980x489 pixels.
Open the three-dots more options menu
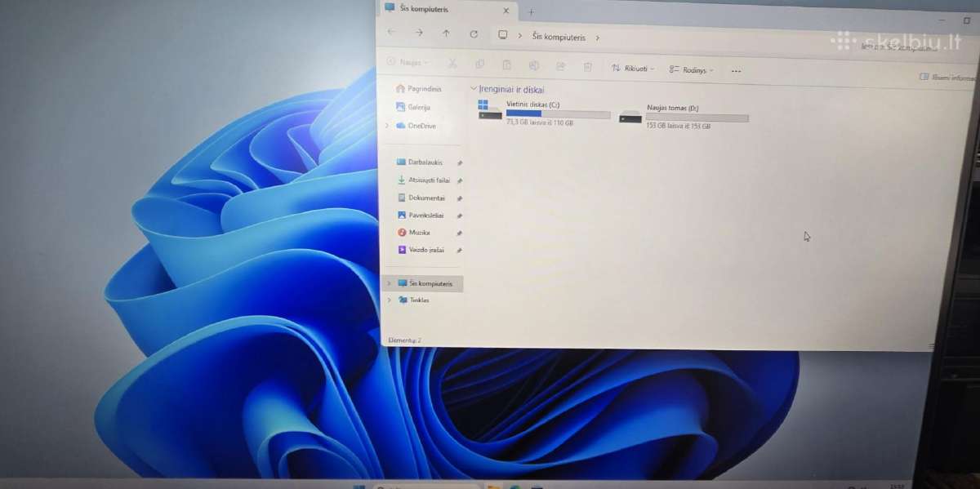[736, 71]
